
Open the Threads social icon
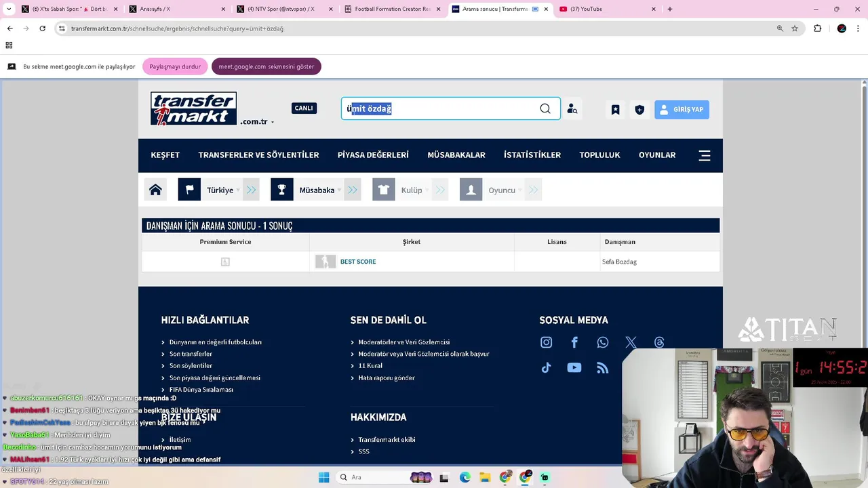point(659,342)
